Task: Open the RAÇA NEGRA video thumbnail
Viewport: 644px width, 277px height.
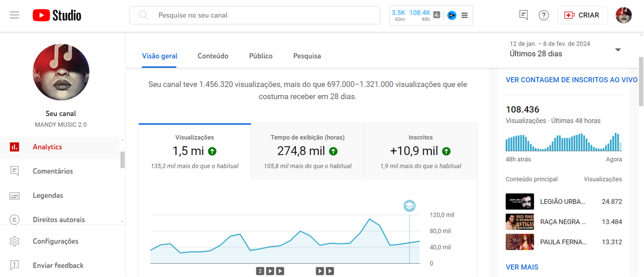Action: coord(520,222)
